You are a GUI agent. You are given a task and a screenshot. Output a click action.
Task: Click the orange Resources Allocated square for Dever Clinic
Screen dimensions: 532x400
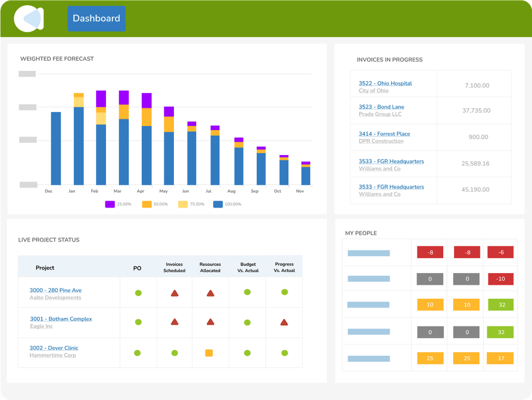210,352
